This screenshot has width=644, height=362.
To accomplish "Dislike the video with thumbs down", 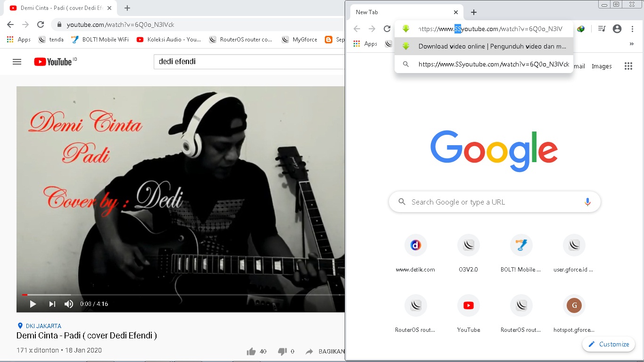I will pyautogui.click(x=282, y=351).
